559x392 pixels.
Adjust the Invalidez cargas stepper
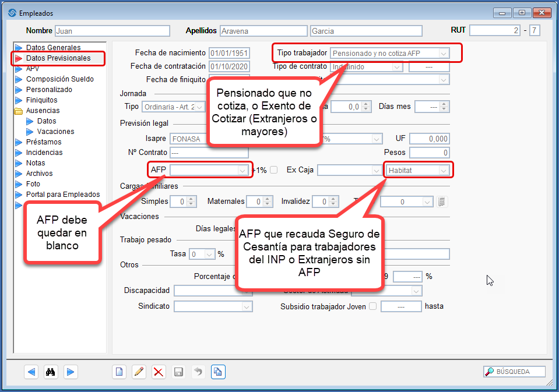pos(333,202)
